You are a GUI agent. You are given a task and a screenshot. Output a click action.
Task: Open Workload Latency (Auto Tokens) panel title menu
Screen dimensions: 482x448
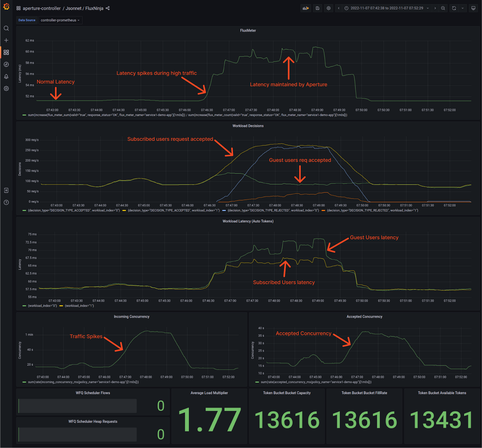click(x=248, y=221)
